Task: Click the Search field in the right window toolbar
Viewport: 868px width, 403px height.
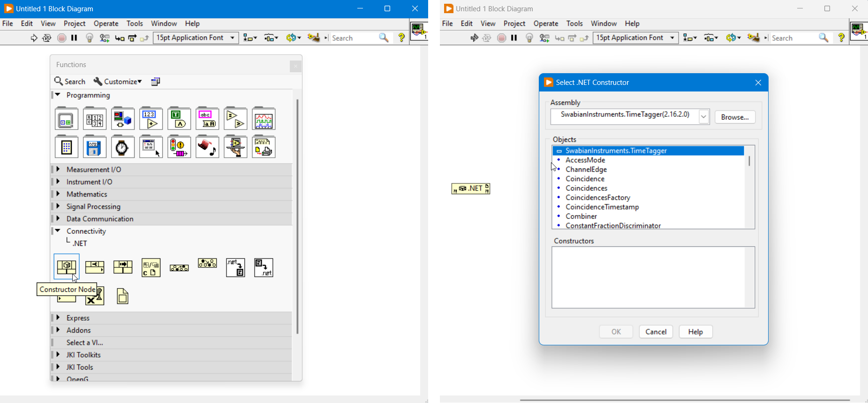Action: pos(794,38)
